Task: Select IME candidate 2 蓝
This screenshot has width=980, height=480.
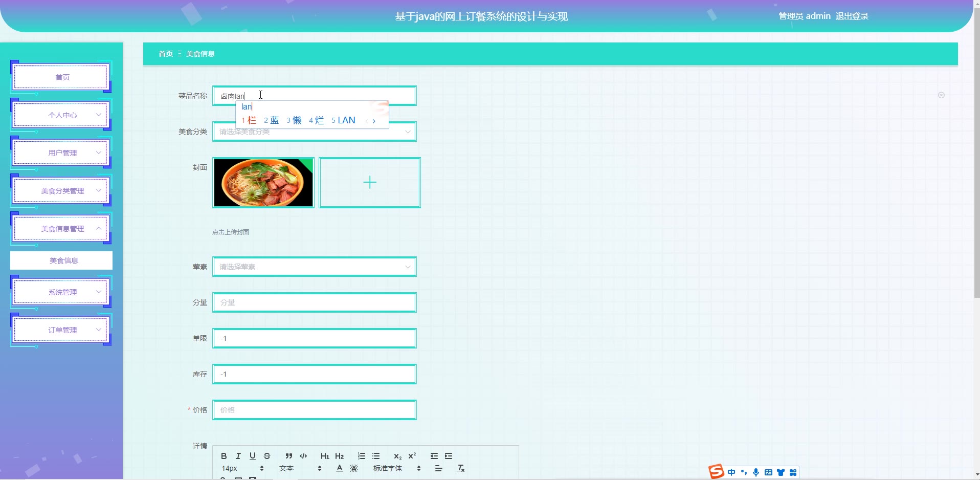Action: [272, 120]
